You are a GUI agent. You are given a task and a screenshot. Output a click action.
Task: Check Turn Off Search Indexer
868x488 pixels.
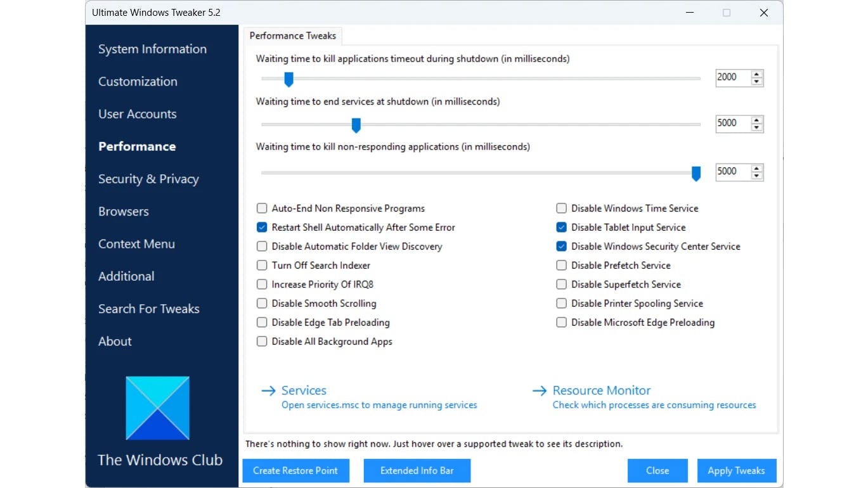pos(262,266)
